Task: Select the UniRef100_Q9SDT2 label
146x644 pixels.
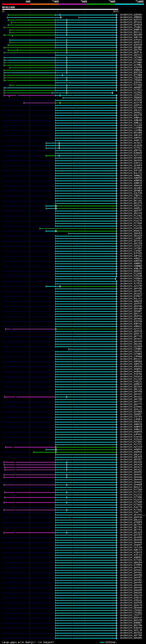Action: (x=131, y=42)
